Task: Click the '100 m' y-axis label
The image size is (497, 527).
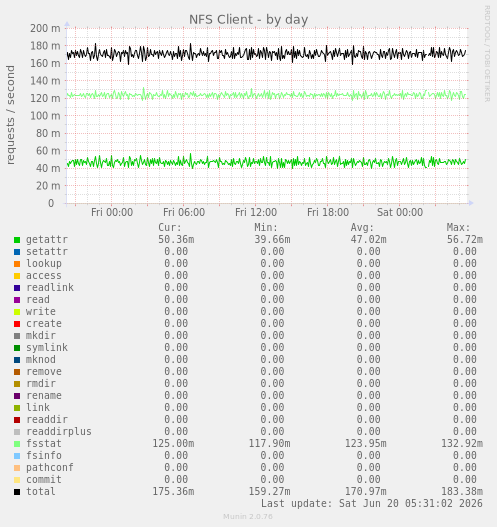Action: click(45, 116)
